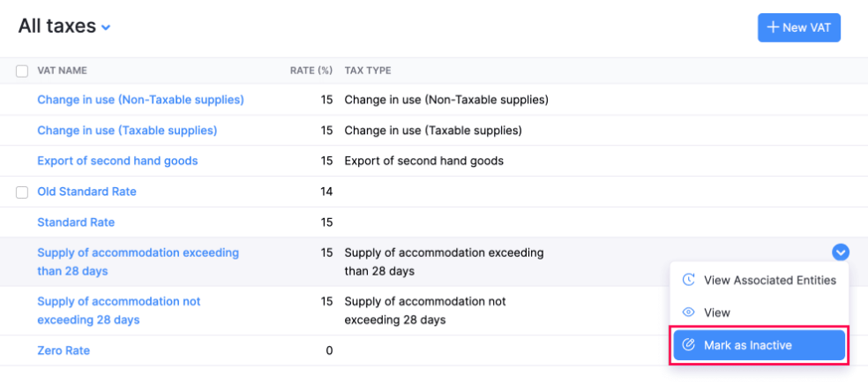Screen dimensions: 868x384
Task: Open Supply of accommodation not exceeding 28 days
Action: tap(118, 310)
